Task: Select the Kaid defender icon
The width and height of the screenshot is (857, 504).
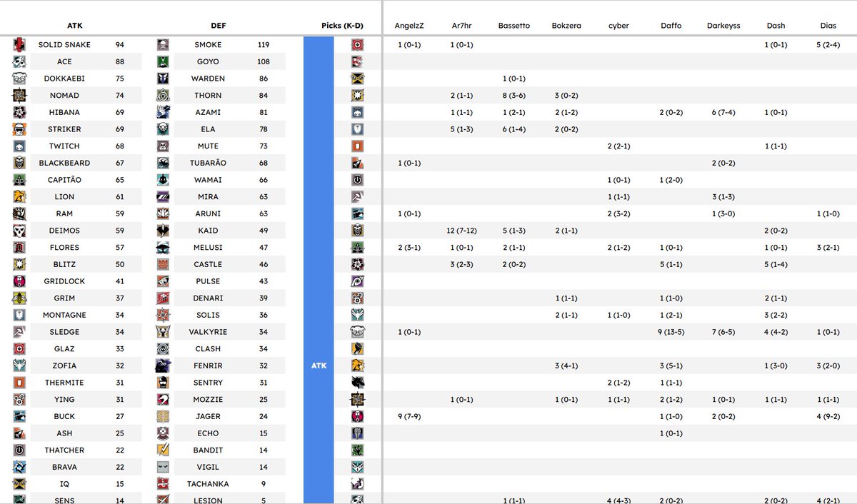Action: (x=163, y=231)
